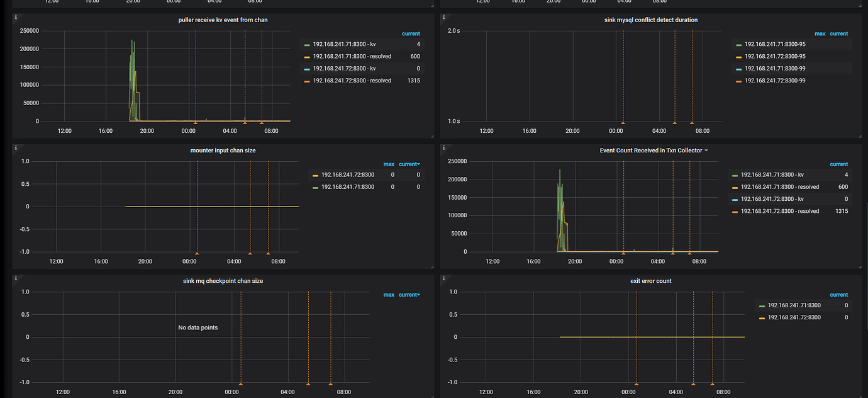The height and width of the screenshot is (398, 868).
Task: Open the info tooltip on puller receive kv panel
Action: pyautogui.click(x=14, y=17)
